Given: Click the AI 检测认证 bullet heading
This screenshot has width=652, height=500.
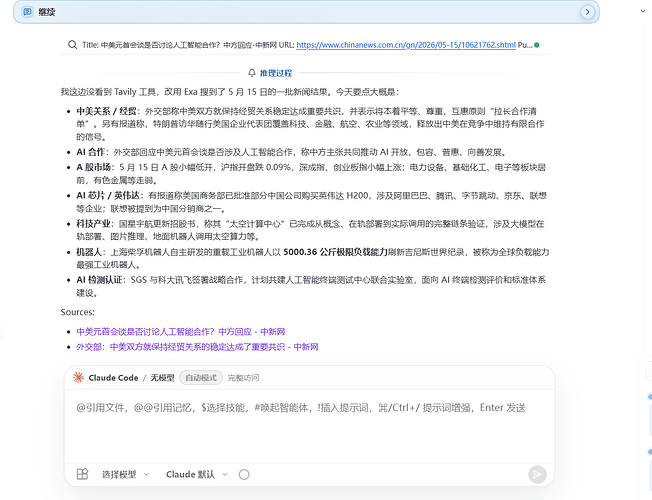Looking at the screenshot, I should click(x=99, y=280).
